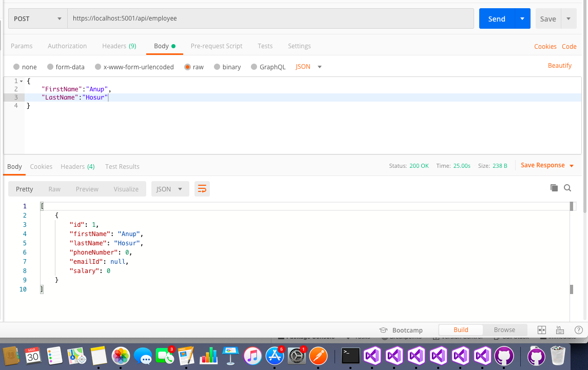The height and width of the screenshot is (370, 588).
Task: Click the blue Send button
Action: click(497, 18)
